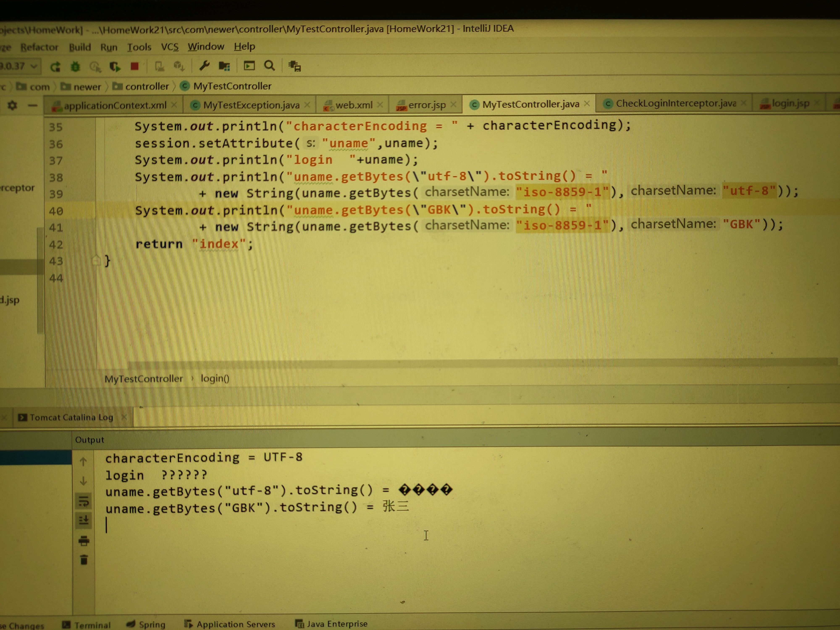Open the run configuration dropdown
Image resolution: width=840 pixels, height=630 pixels.
point(20,66)
